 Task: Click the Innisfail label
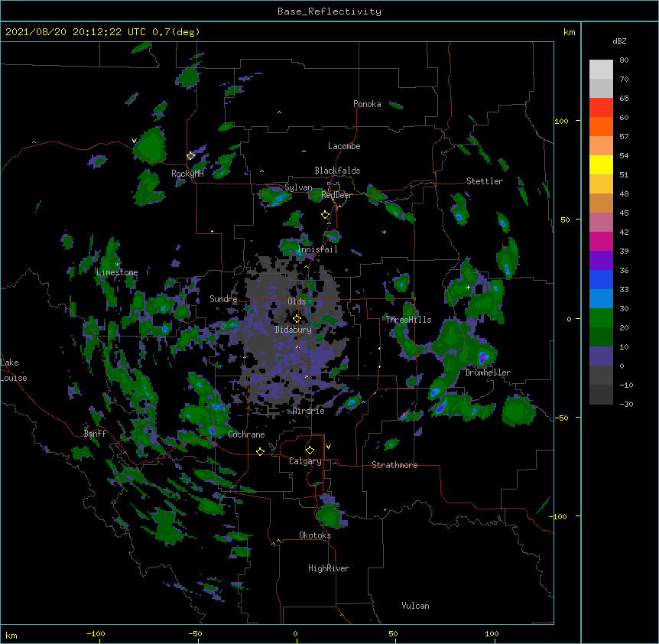click(317, 249)
